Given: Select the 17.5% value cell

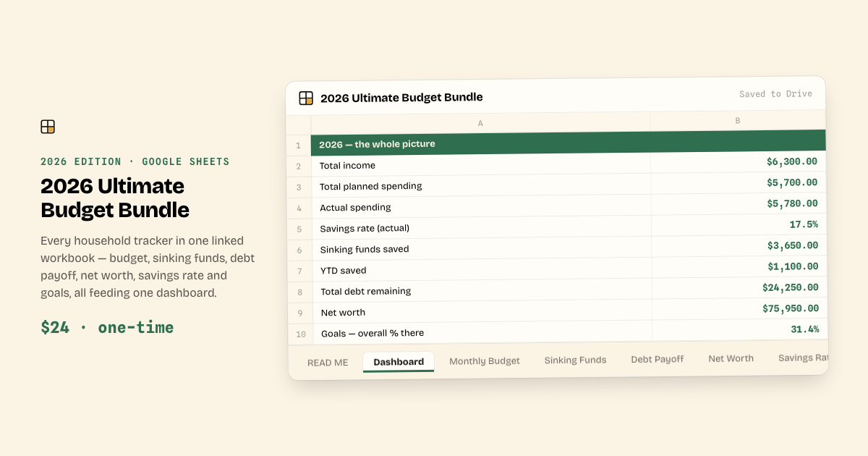Looking at the screenshot, I should 739,225.
